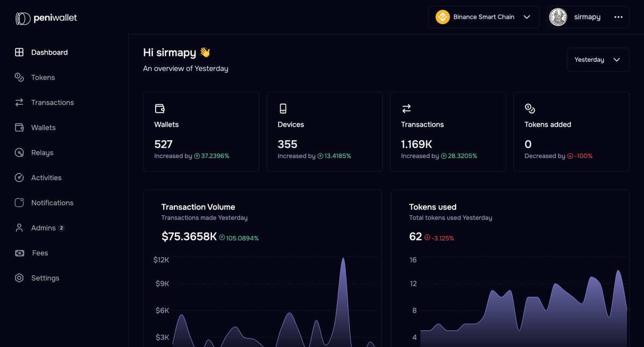Viewport: 644px width, 347px height.
Task: Click the Activities gauge icon in sidebar
Action: (19, 177)
